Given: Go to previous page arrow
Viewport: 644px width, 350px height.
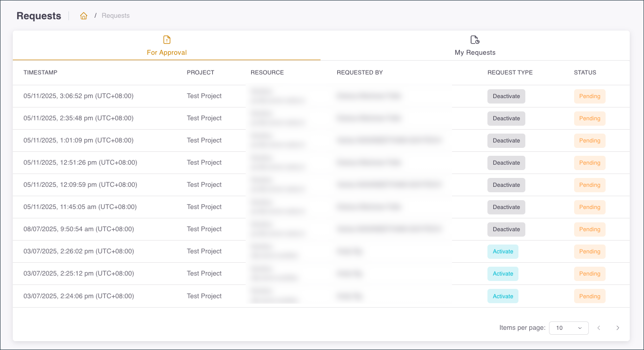Looking at the screenshot, I should click(x=599, y=328).
